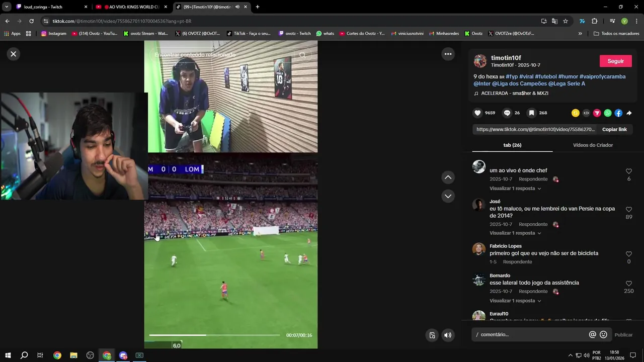The image size is (644, 362).
Task: Open the #futebol hashtag
Action: click(x=546, y=76)
